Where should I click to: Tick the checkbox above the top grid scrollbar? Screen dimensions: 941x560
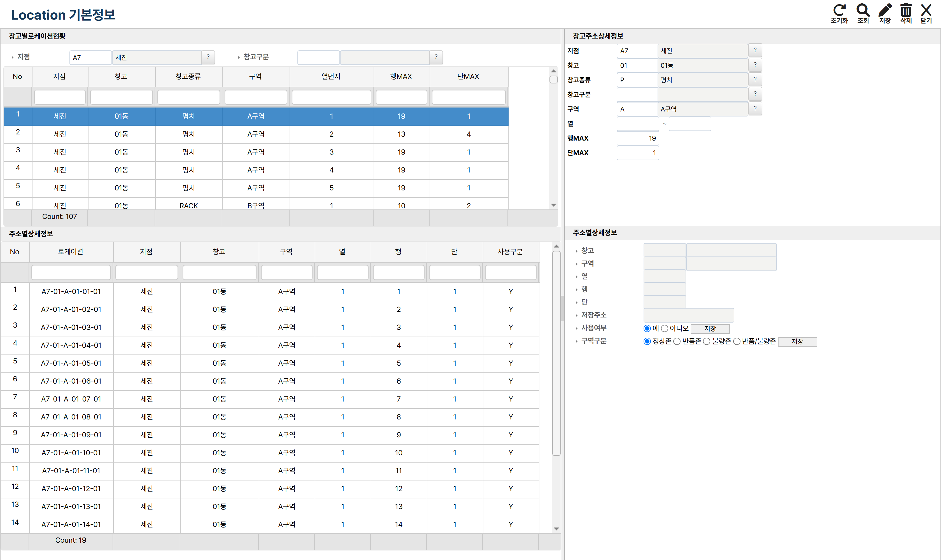pos(553,80)
